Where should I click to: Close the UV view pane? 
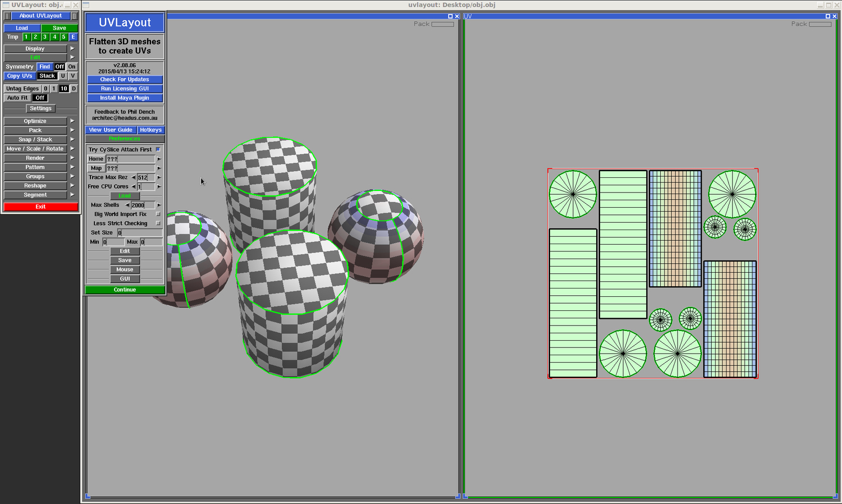tap(835, 16)
